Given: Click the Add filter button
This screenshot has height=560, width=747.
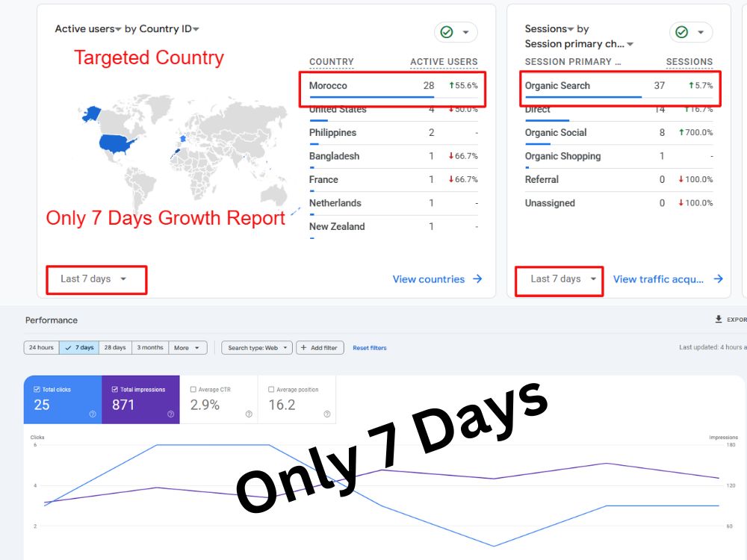Looking at the screenshot, I should [320, 348].
